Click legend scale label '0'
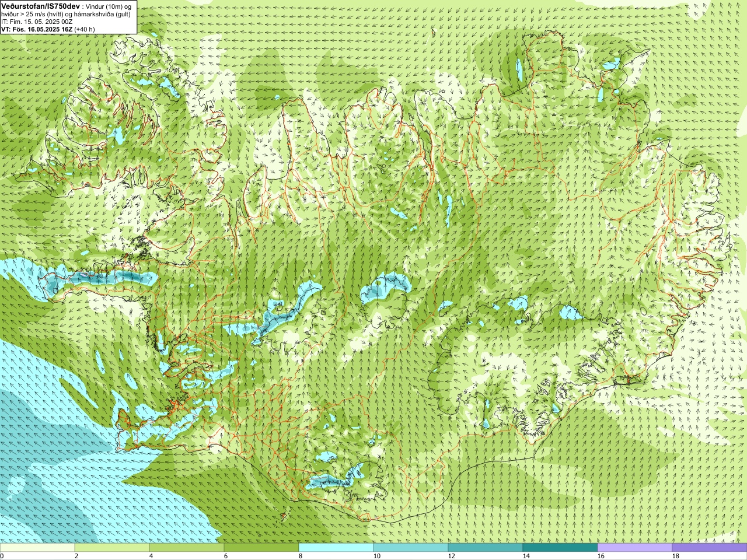This screenshot has height=560, width=747. 2,556
